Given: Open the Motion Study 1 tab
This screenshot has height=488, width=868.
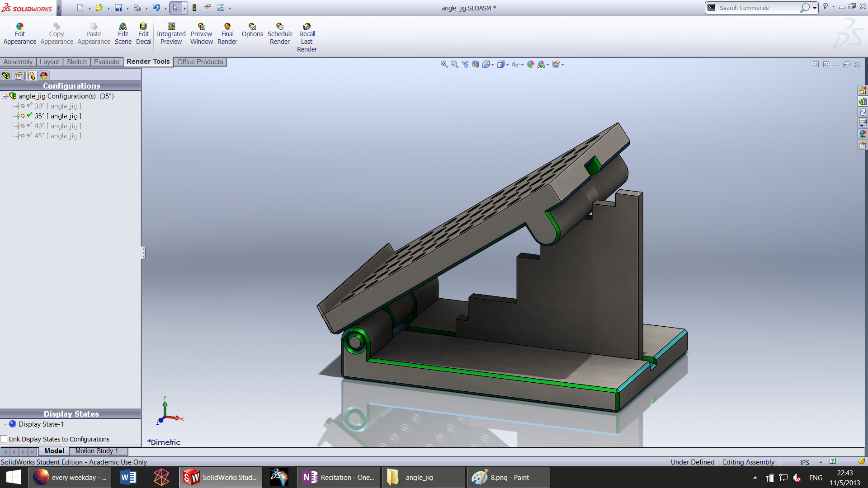Looking at the screenshot, I should click(x=97, y=451).
